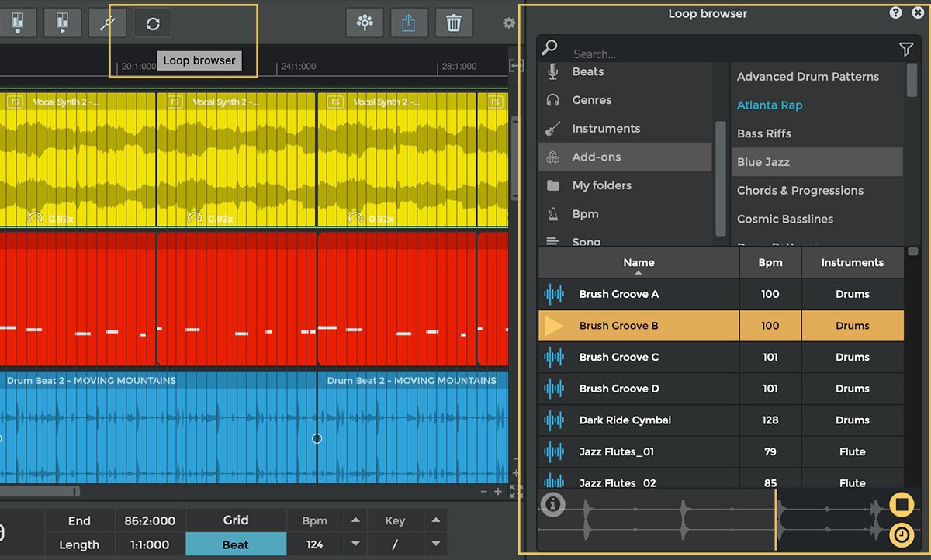
Task: Open the My folders category
Action: point(625,185)
